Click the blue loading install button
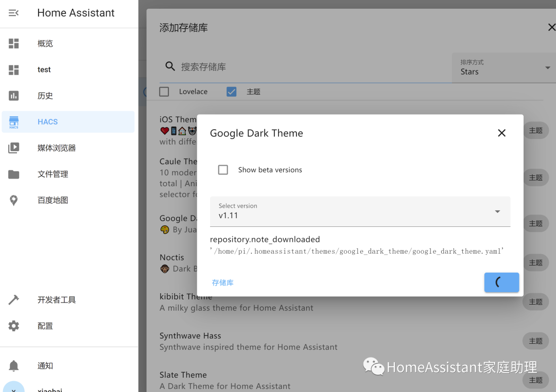 (502, 282)
